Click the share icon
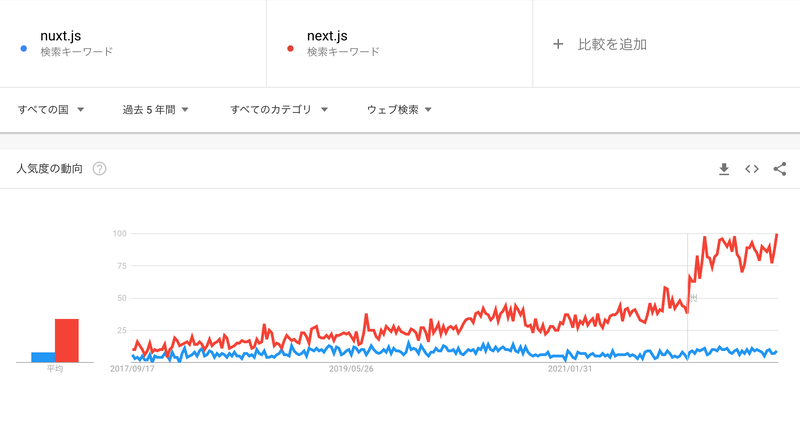 pyautogui.click(x=780, y=169)
